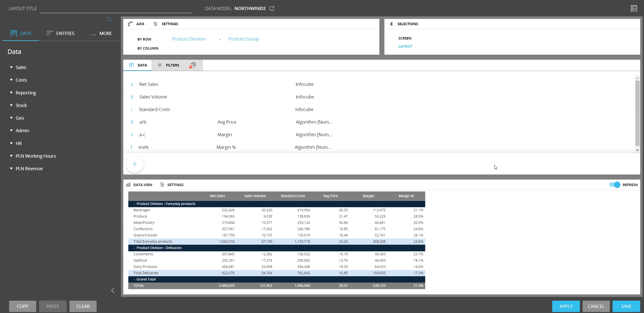Screen dimensions: 644x313
Task: Expand the Costs data group
Action: (x=11, y=80)
